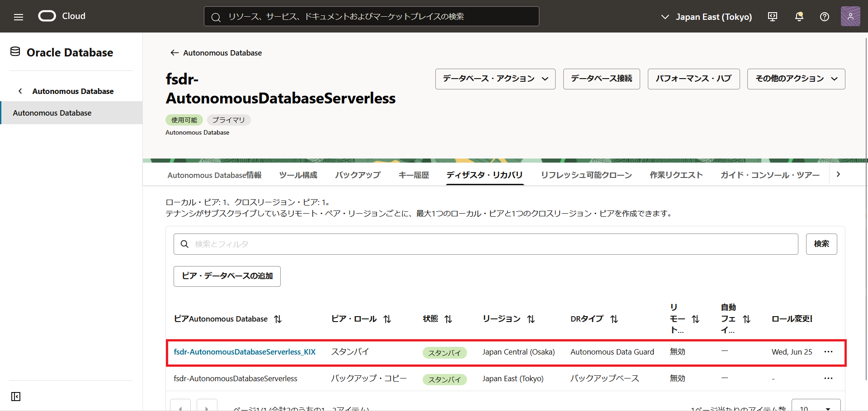Click the search magnifier in the filter box
868x411 pixels.
pos(184,244)
